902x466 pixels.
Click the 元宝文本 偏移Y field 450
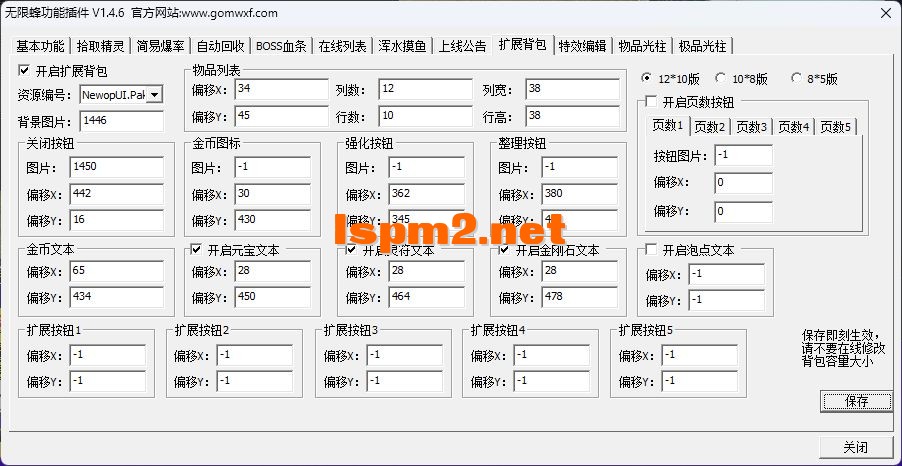coord(273,297)
